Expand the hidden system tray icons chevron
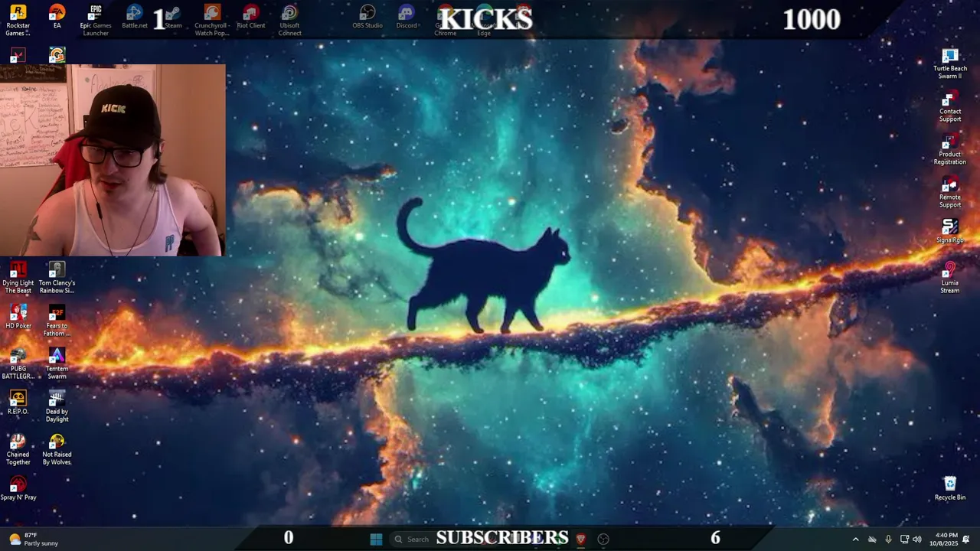Screen dimensions: 980x551 [855, 539]
